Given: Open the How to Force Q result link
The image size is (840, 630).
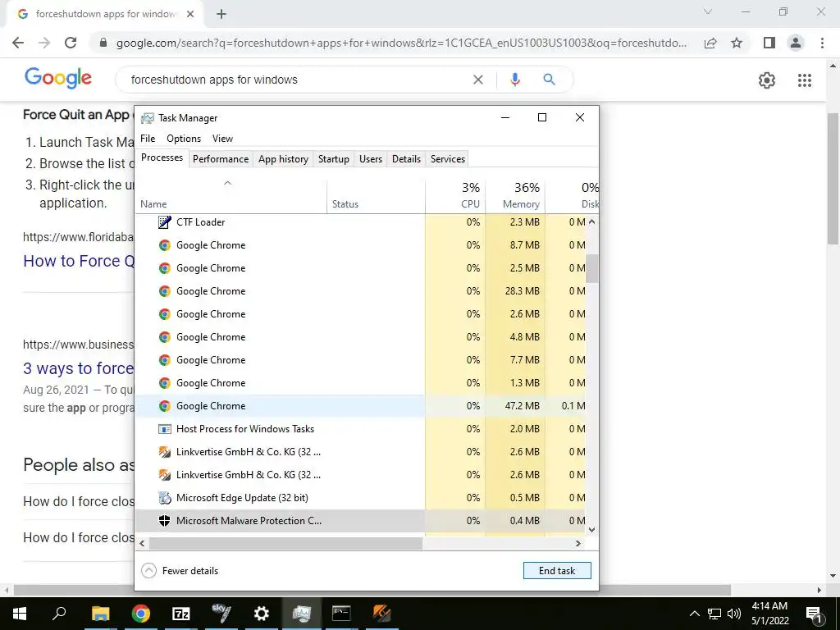Looking at the screenshot, I should (x=79, y=261).
